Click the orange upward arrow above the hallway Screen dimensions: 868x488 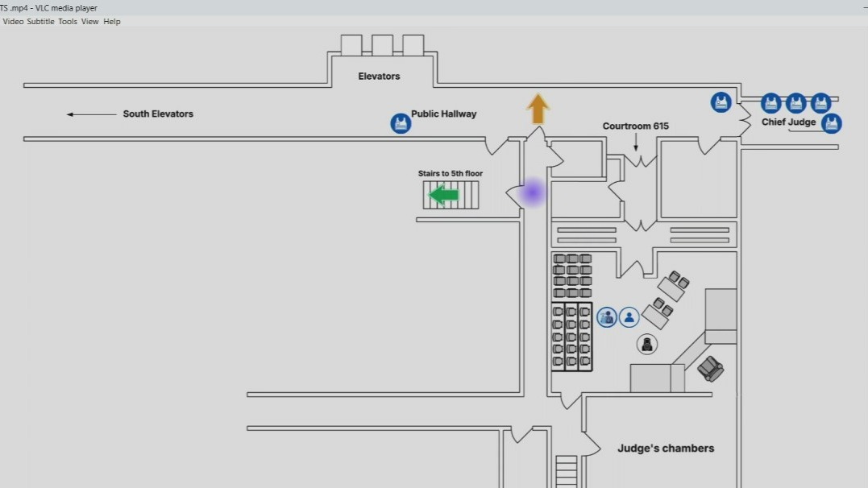[538, 108]
